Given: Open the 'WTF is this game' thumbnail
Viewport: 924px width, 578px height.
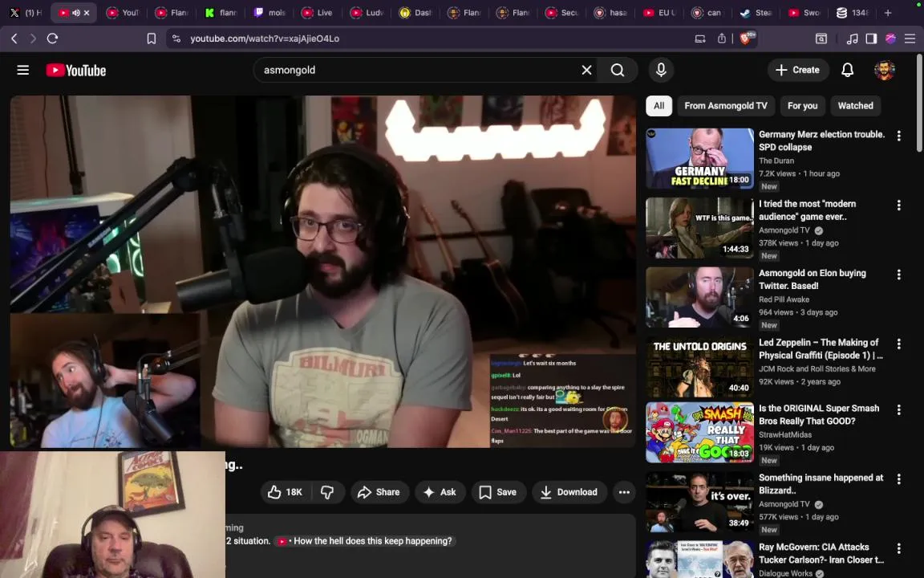Looking at the screenshot, I should click(699, 228).
